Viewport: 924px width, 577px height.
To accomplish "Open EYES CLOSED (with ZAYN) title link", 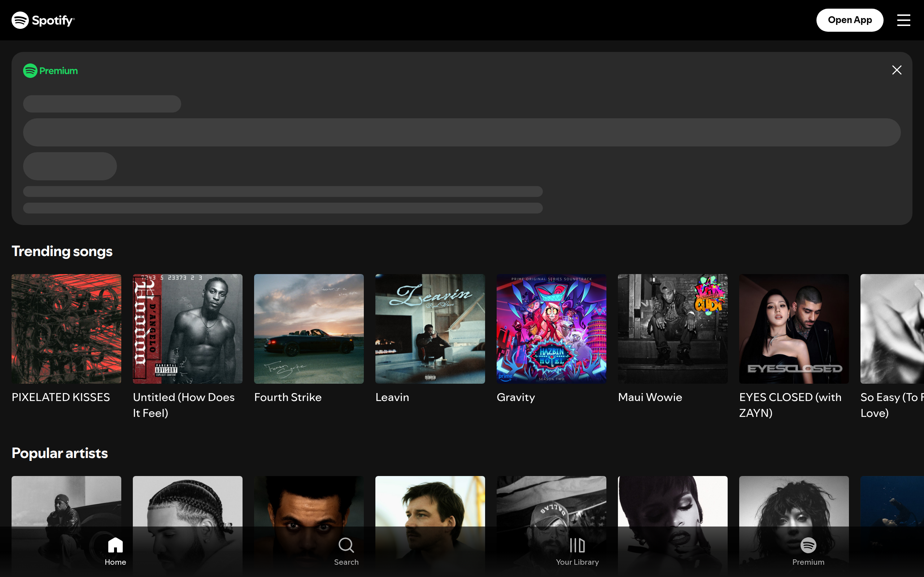I will [x=790, y=405].
